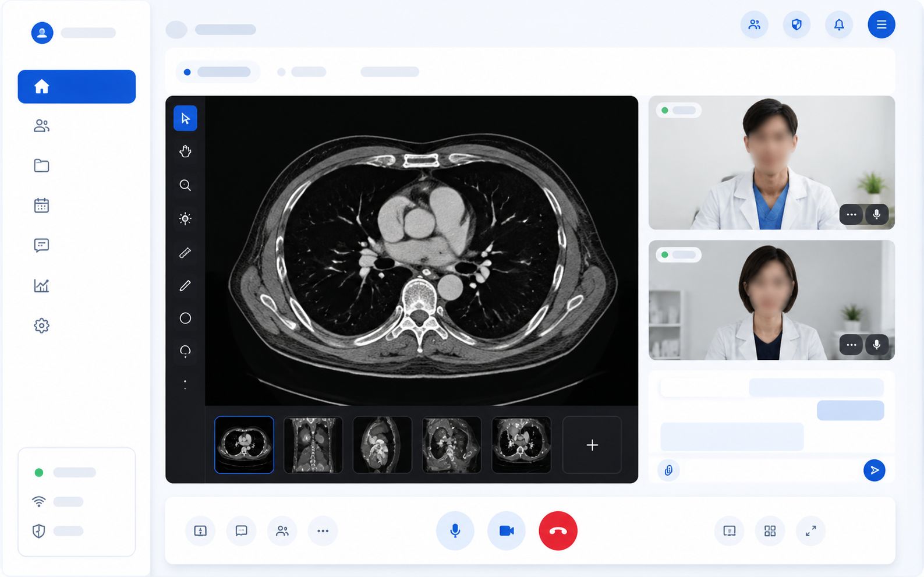Open the three-dot menu in call bar
924x577 pixels.
323,531
